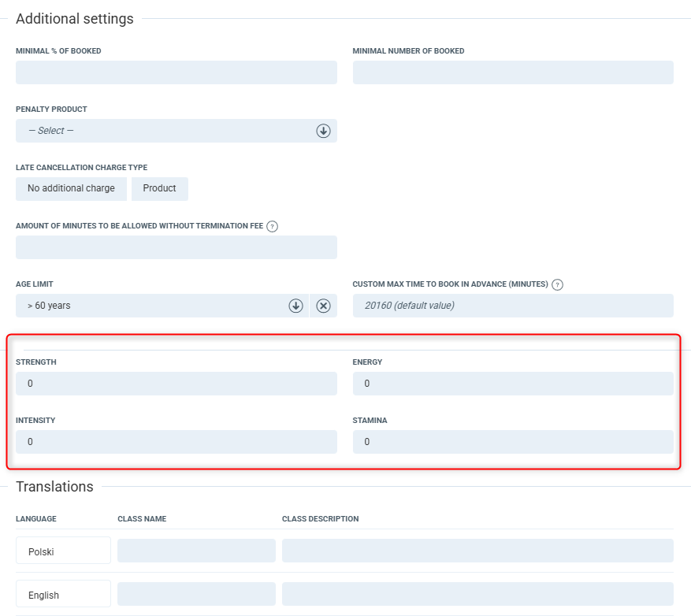Choose "Product" as late cancellation charge type
This screenshot has height=616, width=691.
point(159,189)
